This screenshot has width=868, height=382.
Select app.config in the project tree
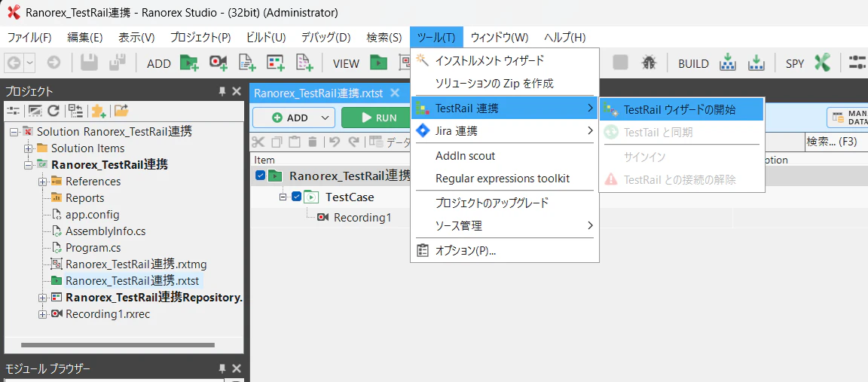(x=92, y=214)
